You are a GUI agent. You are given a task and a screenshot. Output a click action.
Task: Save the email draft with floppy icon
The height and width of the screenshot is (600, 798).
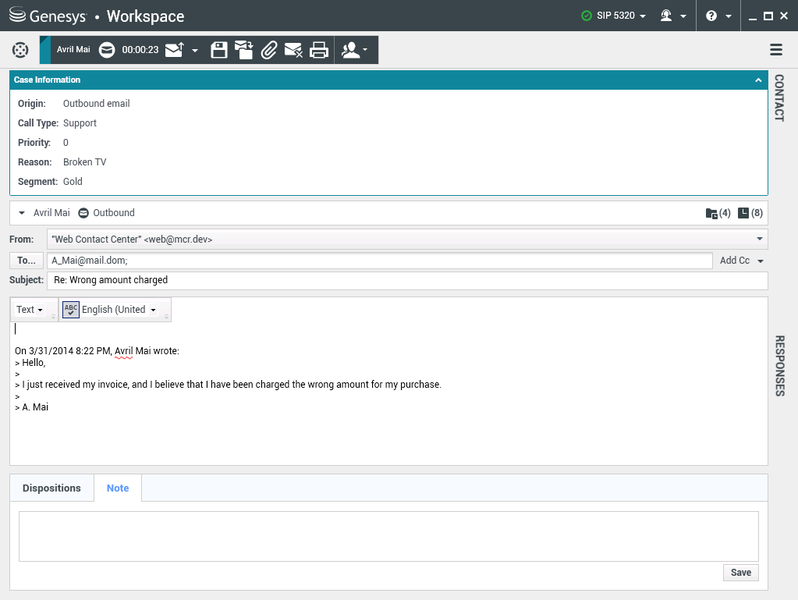click(x=219, y=50)
